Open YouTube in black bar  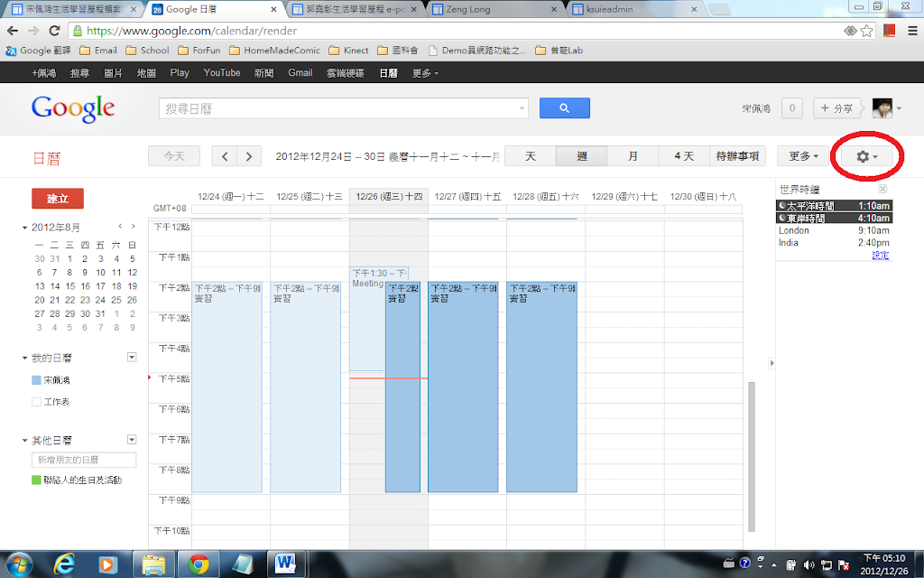(222, 72)
